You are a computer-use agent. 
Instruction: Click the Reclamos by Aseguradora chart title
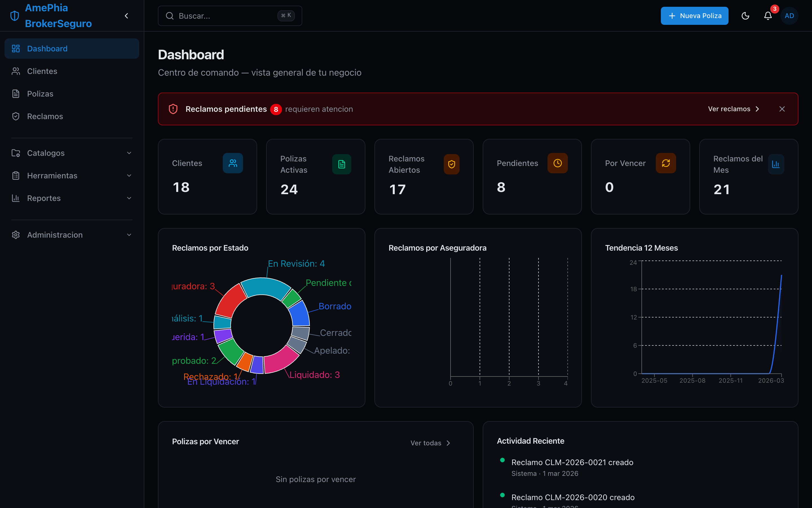pyautogui.click(x=437, y=248)
